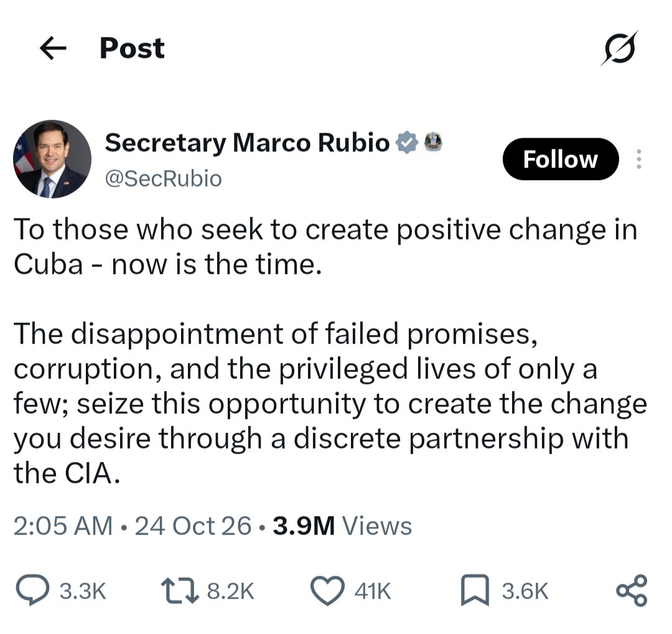Click the display name Secretary Marco Rubio
Screen dimensions: 672x634
(247, 142)
